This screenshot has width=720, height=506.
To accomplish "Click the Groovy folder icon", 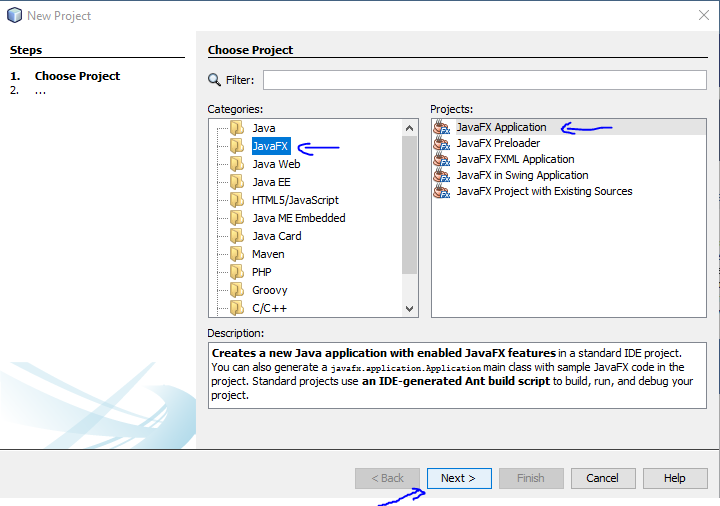I will (237, 290).
